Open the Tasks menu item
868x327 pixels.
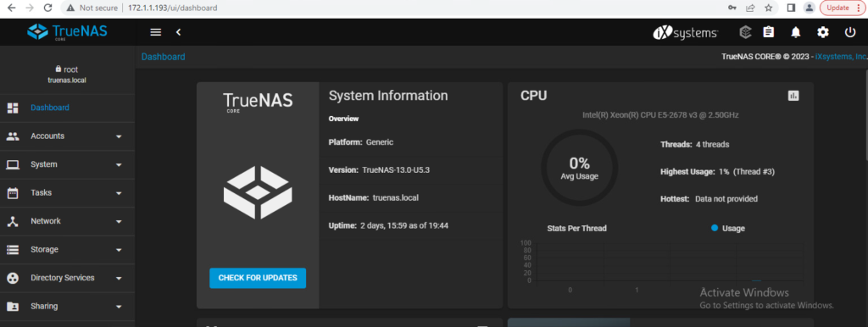tap(68, 193)
